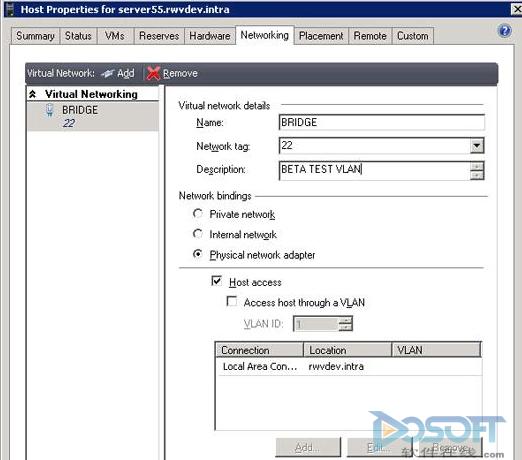Screen dimensions: 522x460
Task: Open the Placement tab
Action: click(321, 36)
